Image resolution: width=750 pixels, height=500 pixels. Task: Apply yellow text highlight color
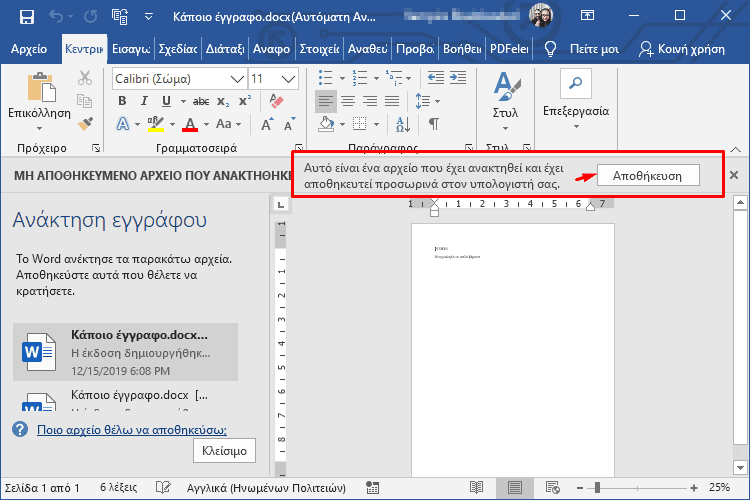[156, 124]
